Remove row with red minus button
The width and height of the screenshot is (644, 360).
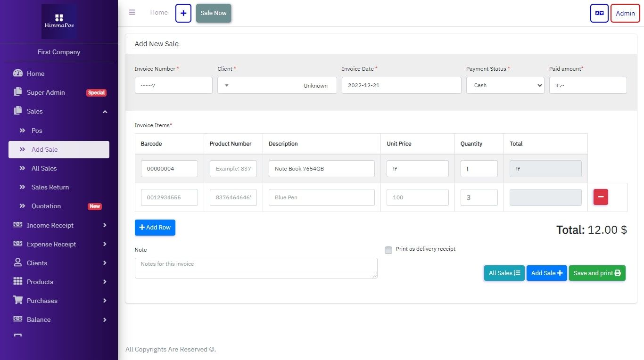coord(601,197)
